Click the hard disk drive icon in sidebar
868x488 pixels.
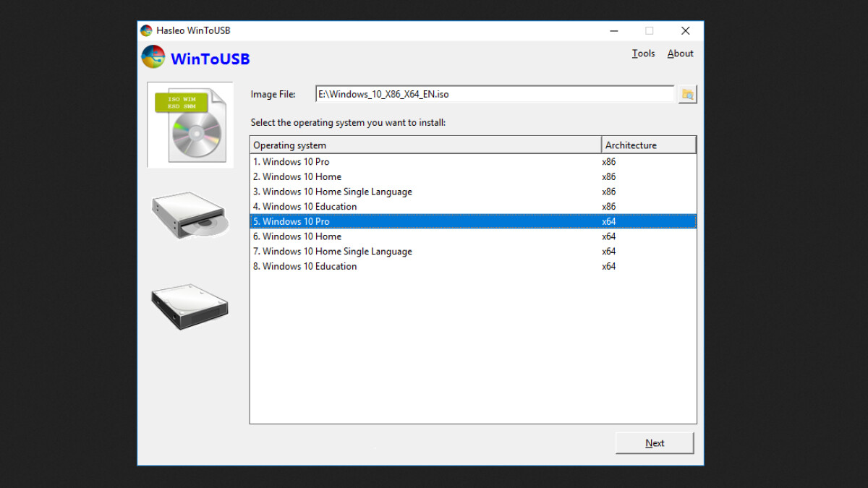[190, 305]
